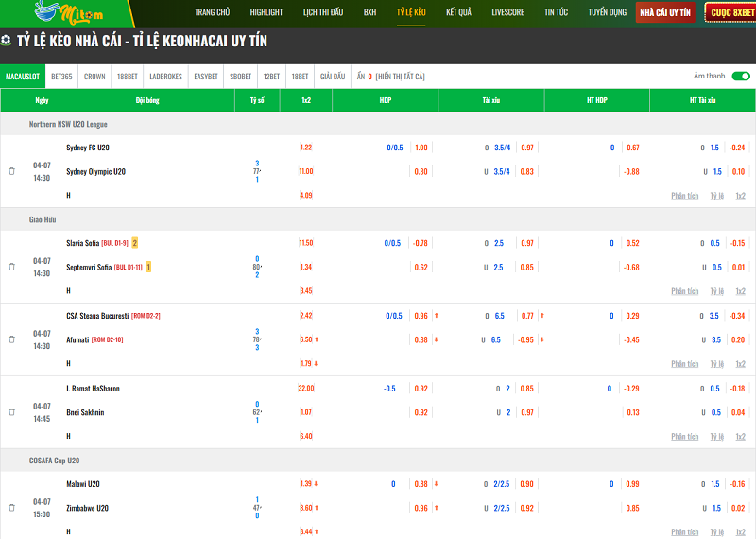The height and width of the screenshot is (539, 756).
Task: Select LADBROKES bookmaker tab
Action: [166, 77]
